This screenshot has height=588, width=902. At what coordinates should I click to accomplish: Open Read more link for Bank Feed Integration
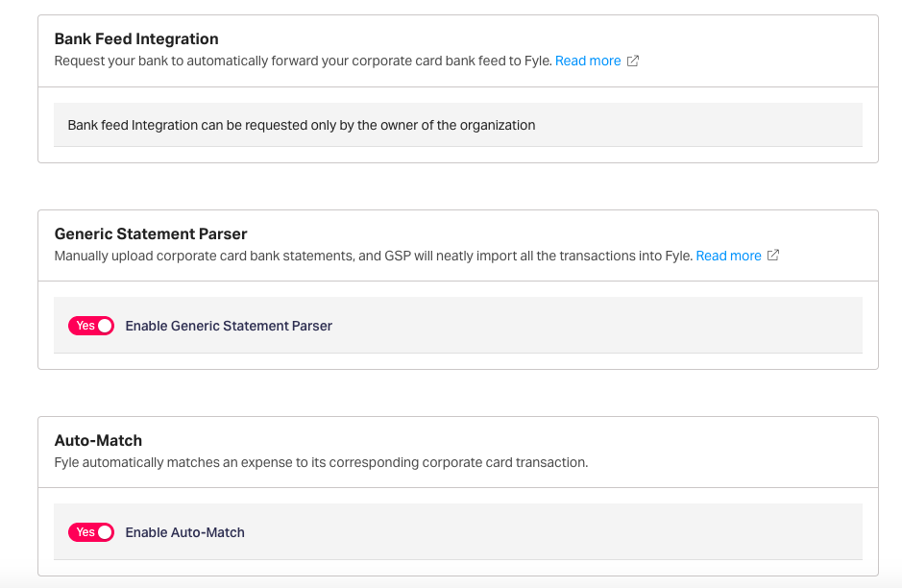click(x=588, y=61)
